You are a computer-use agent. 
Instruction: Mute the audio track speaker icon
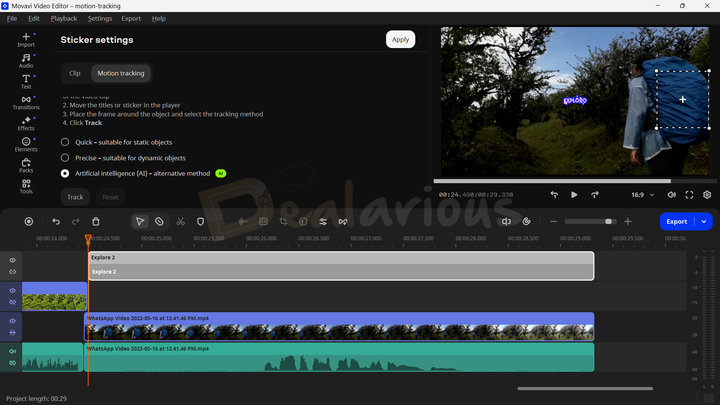pos(12,351)
